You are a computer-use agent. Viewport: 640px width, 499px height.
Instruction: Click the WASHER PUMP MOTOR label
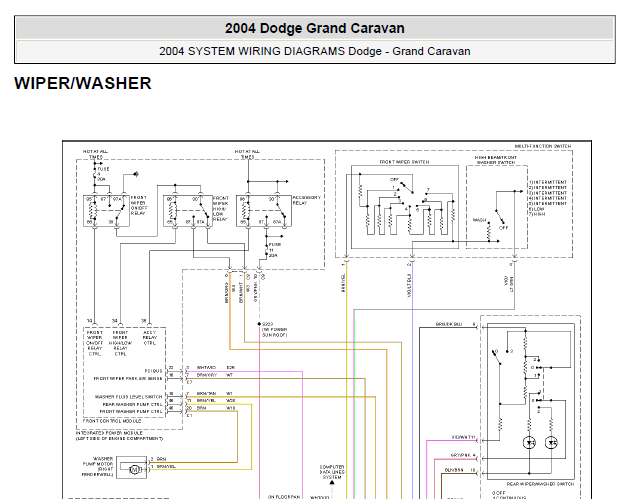[x=98, y=467]
